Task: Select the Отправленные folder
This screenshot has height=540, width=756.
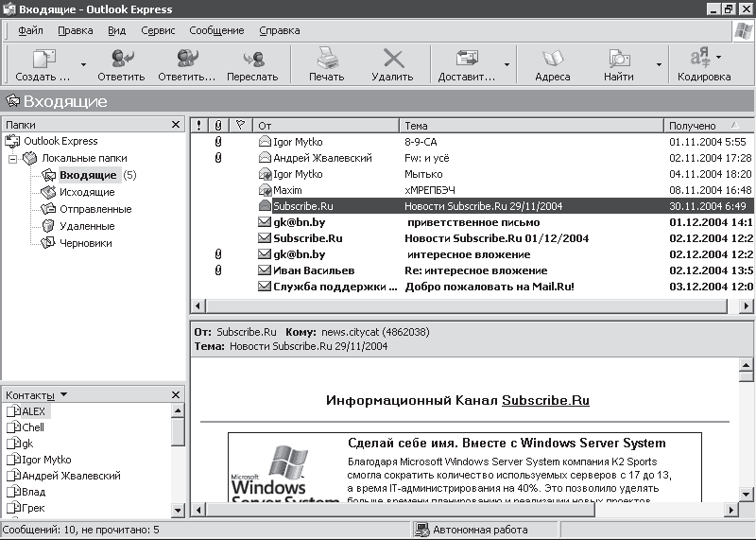Action: point(94,209)
